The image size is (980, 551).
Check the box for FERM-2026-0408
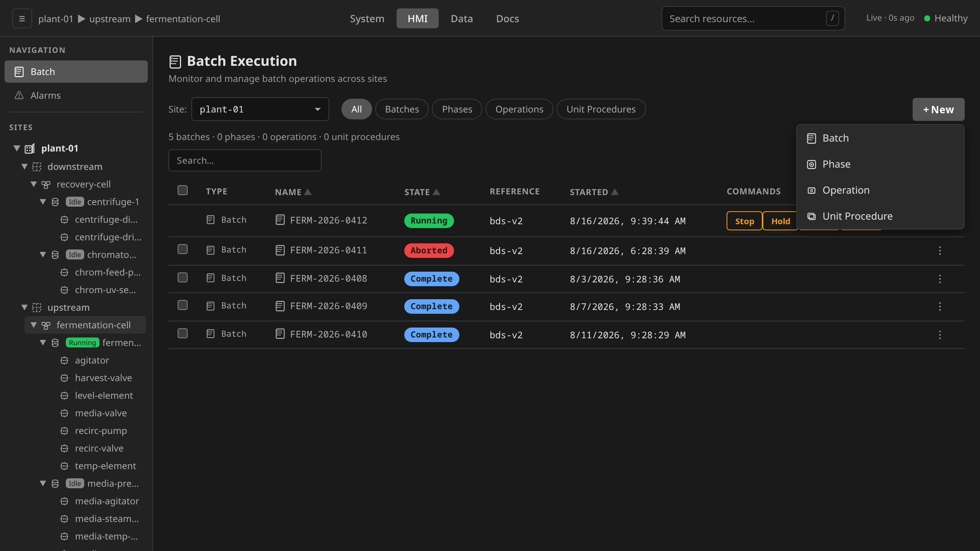pos(183,277)
